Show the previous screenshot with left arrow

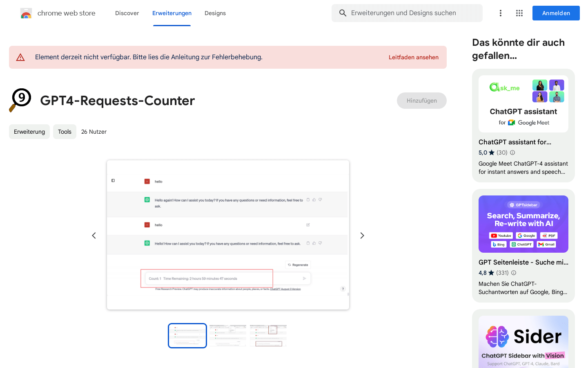tap(94, 236)
